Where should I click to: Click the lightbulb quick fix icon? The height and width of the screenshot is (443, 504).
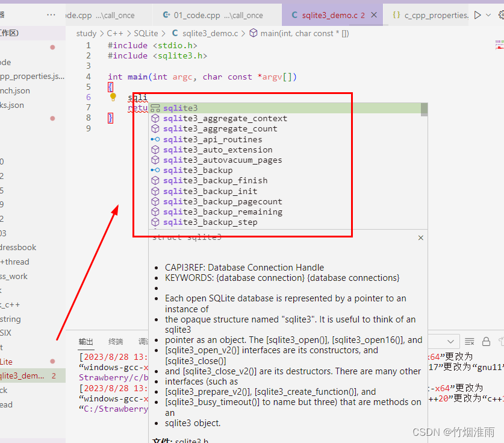(x=113, y=96)
